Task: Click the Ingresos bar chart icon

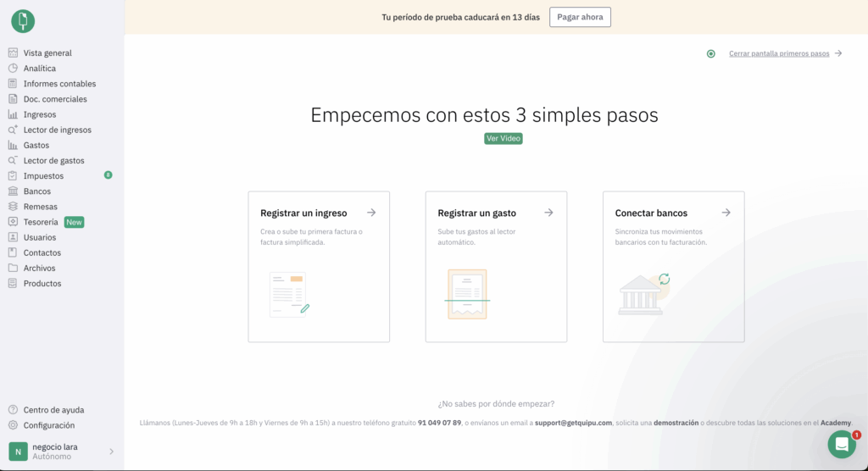Action: point(13,114)
